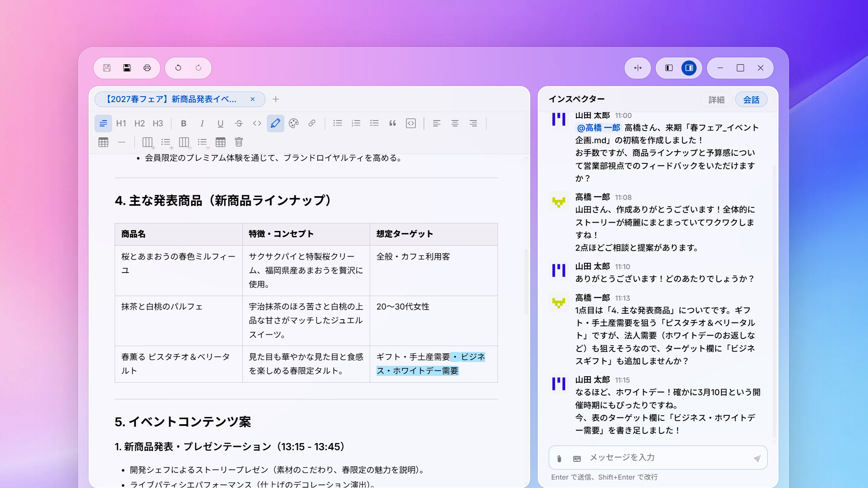Open the text color palette
868x488 pixels.
[x=294, y=123]
